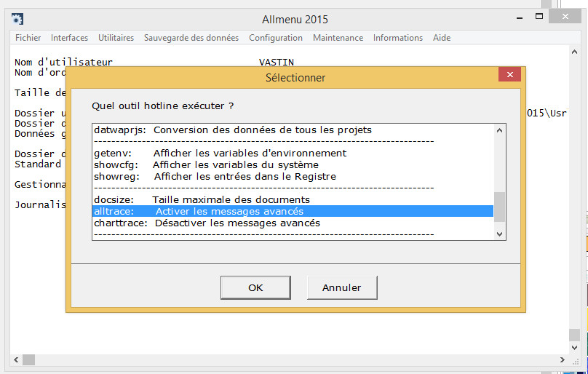Viewport: 588px width, 374px height.
Task: Open the Aide menu
Action: [x=442, y=38]
